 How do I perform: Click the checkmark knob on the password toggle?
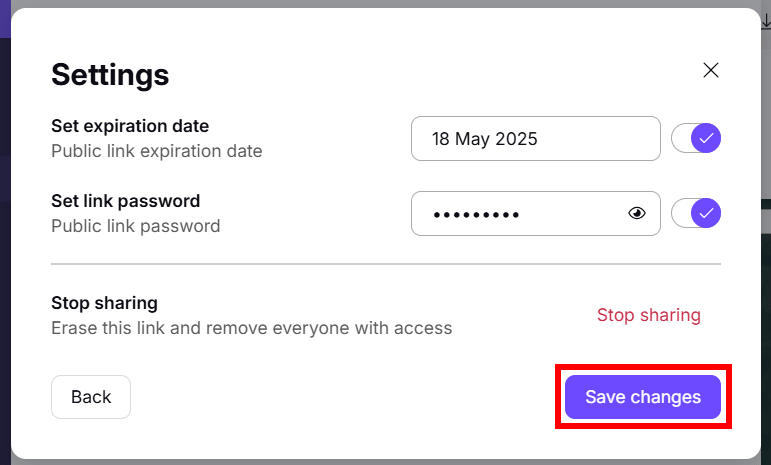(706, 213)
